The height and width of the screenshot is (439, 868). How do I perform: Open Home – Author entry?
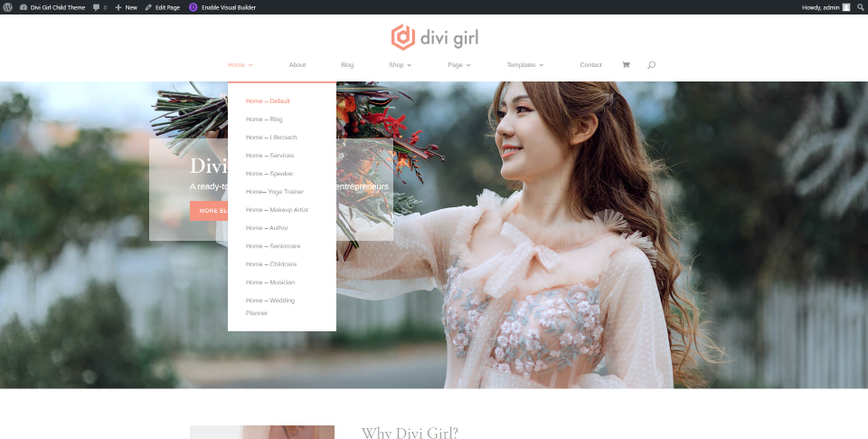click(x=267, y=228)
